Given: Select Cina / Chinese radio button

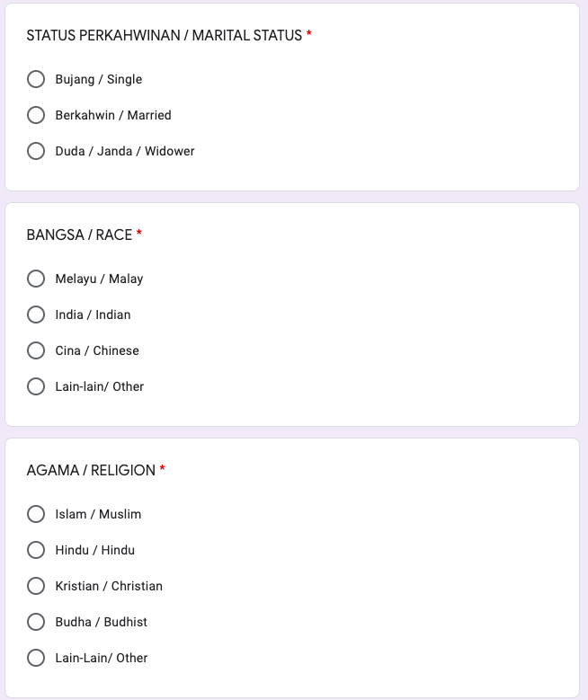Looking at the screenshot, I should point(36,350).
